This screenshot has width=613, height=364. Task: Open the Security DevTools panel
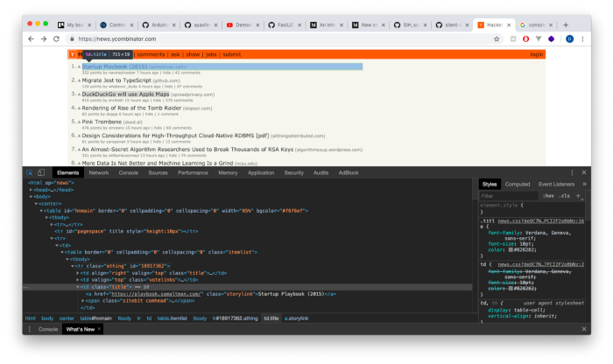(x=293, y=172)
